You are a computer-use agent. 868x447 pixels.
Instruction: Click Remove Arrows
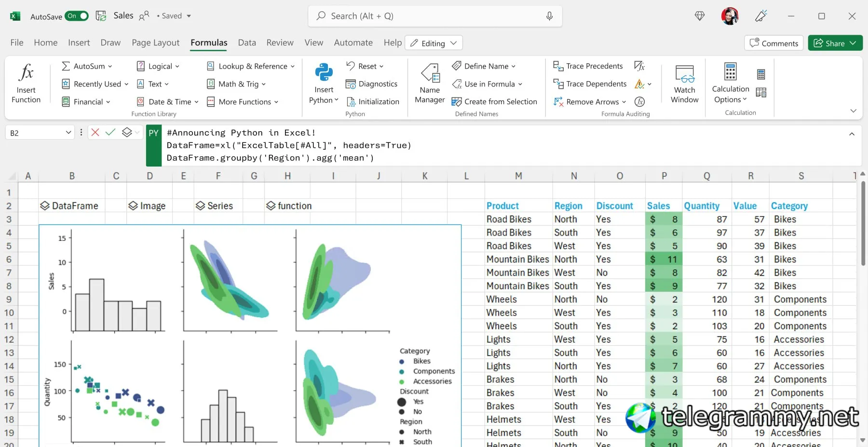pos(590,102)
